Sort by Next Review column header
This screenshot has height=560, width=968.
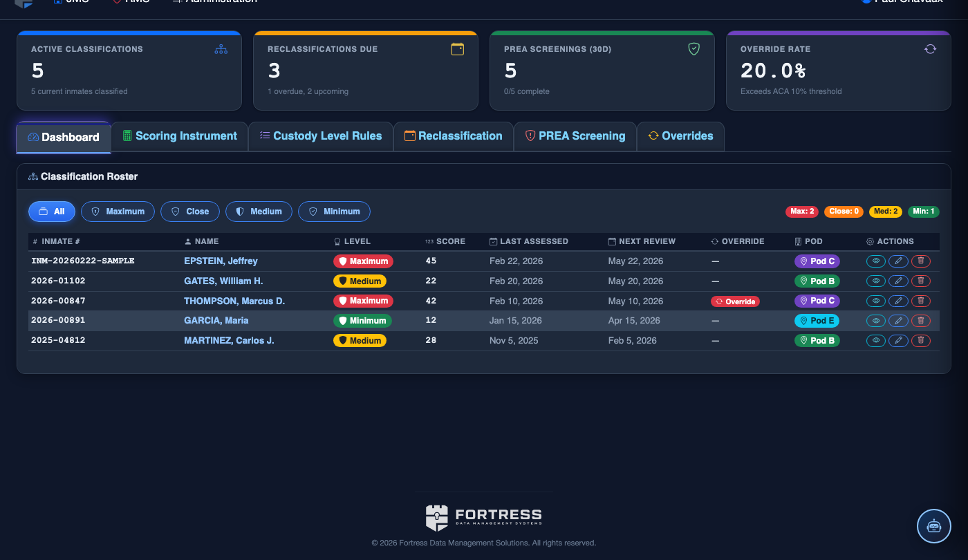tap(642, 241)
